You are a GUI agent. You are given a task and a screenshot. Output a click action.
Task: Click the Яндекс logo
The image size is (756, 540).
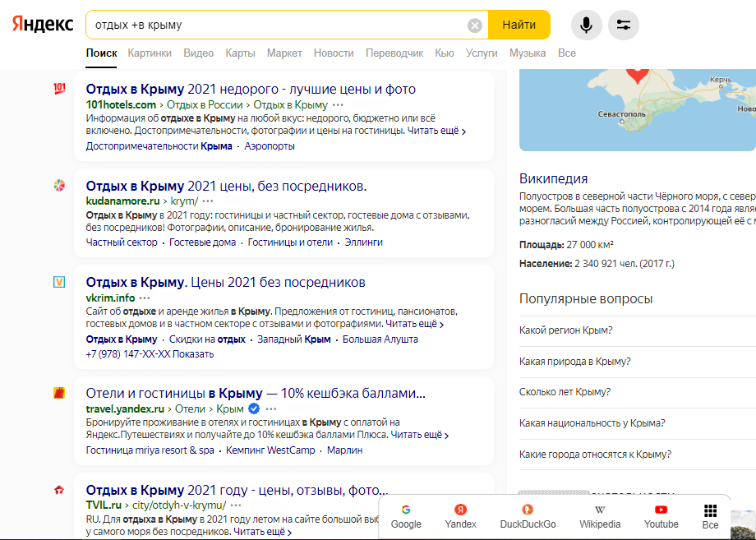(43, 24)
